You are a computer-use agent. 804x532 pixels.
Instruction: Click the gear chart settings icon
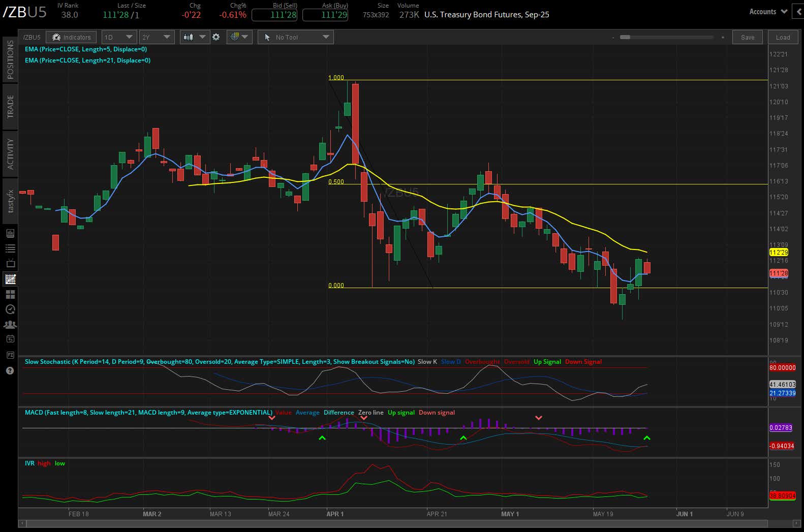click(216, 37)
